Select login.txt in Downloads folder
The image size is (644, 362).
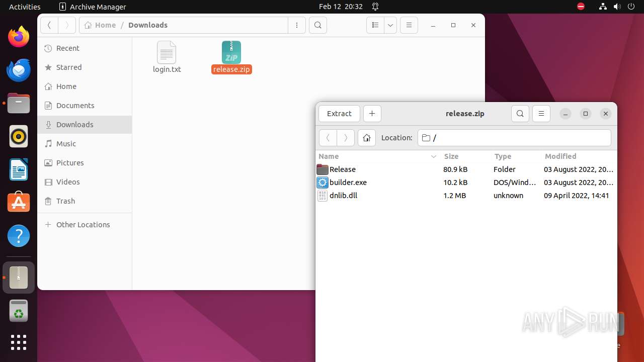tap(167, 57)
